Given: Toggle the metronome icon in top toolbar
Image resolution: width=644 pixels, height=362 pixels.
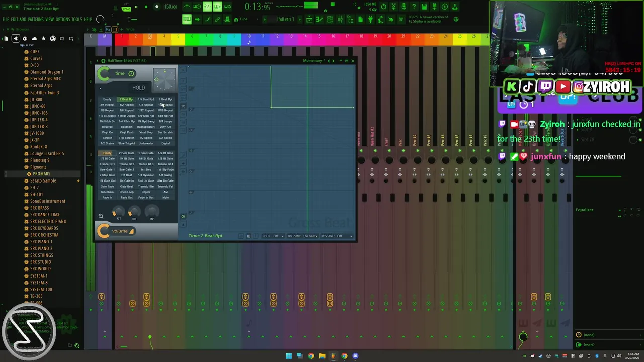Looking at the screenshot, I should (x=187, y=7).
